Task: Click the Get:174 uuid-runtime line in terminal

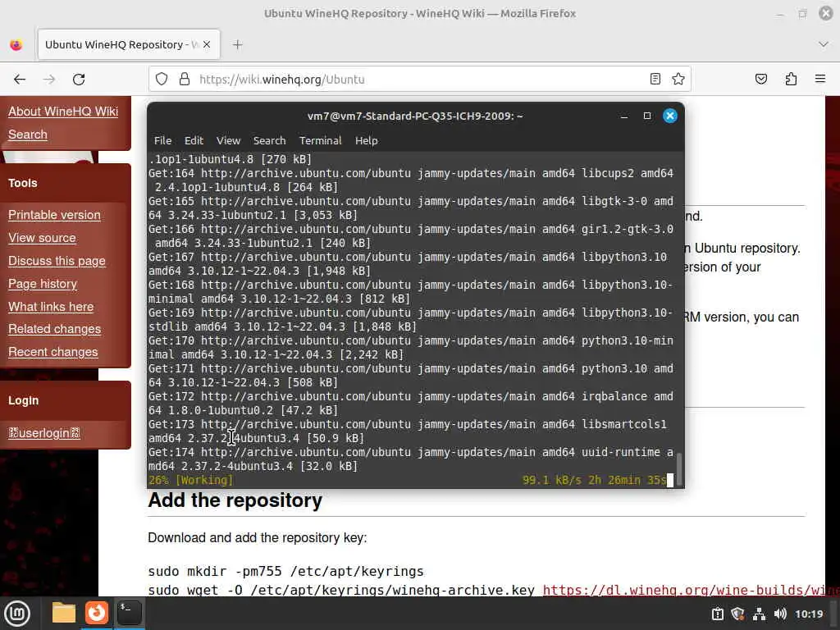Action: pos(411,459)
